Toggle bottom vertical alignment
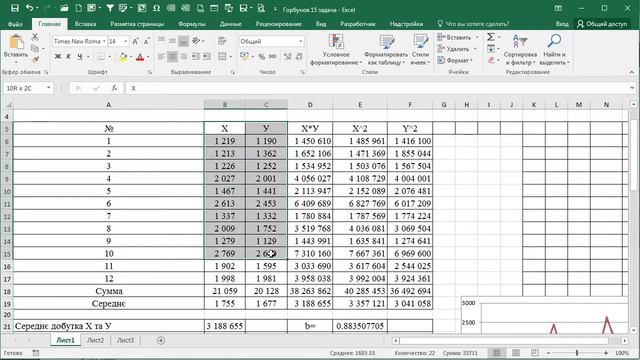Viewport: 640px width, 360px height. [x=183, y=41]
